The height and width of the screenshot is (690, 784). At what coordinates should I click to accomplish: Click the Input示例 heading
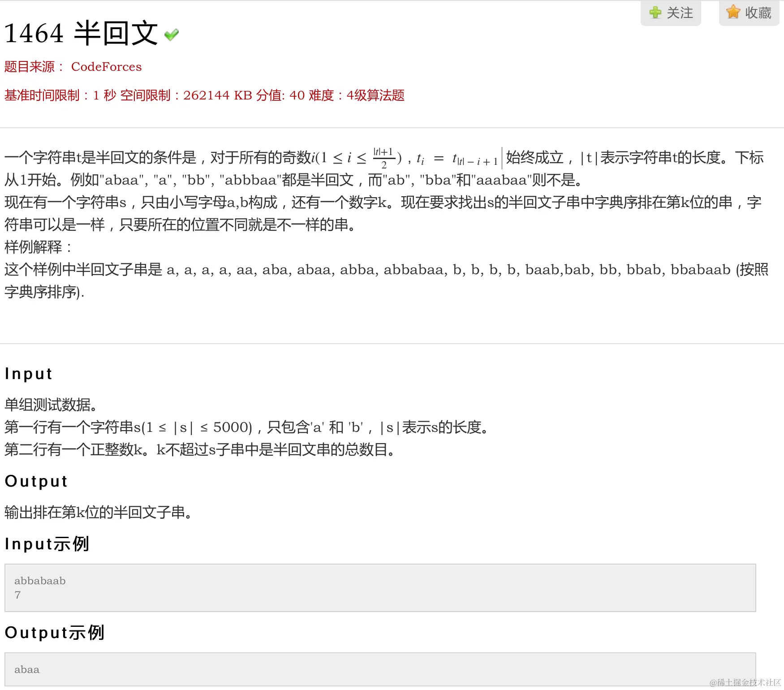(x=47, y=544)
